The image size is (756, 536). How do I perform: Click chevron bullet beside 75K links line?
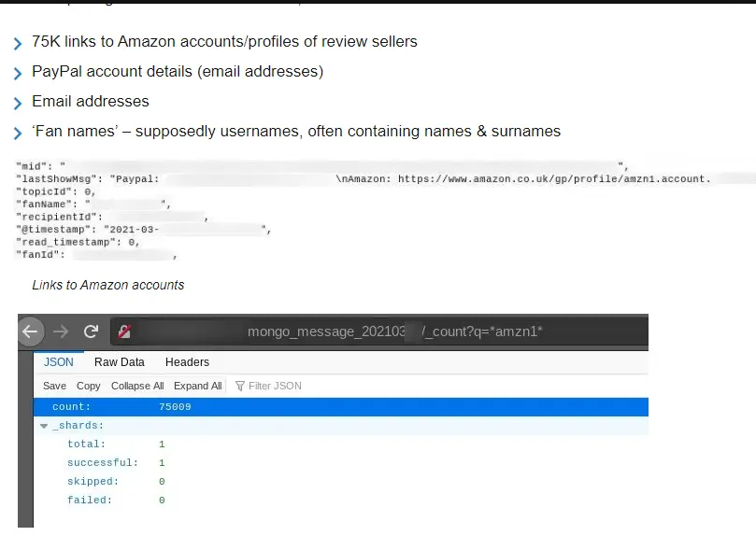pos(18,44)
